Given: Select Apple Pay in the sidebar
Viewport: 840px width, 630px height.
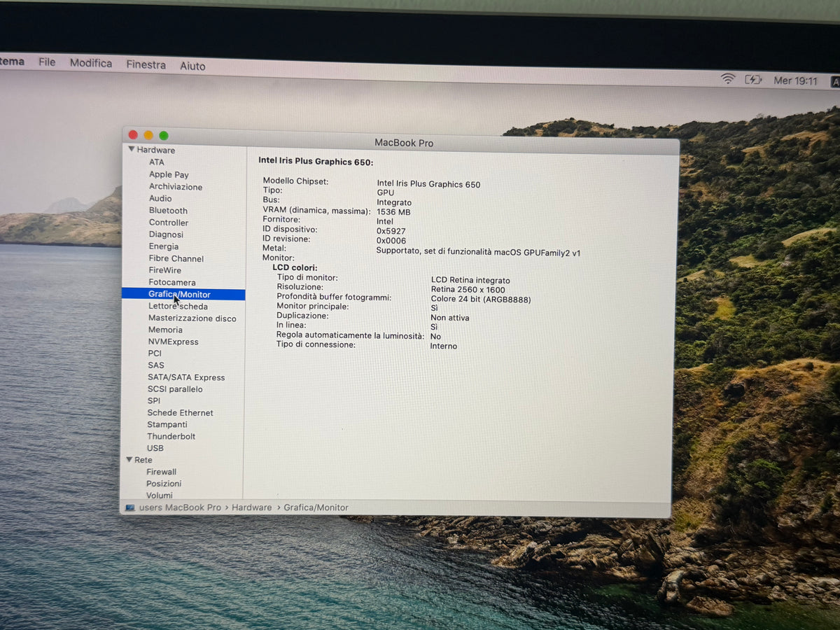Looking at the screenshot, I should click(x=169, y=174).
